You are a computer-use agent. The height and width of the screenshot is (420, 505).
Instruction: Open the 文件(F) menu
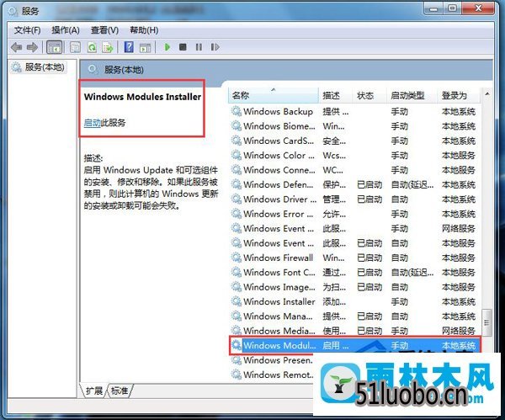click(x=28, y=30)
